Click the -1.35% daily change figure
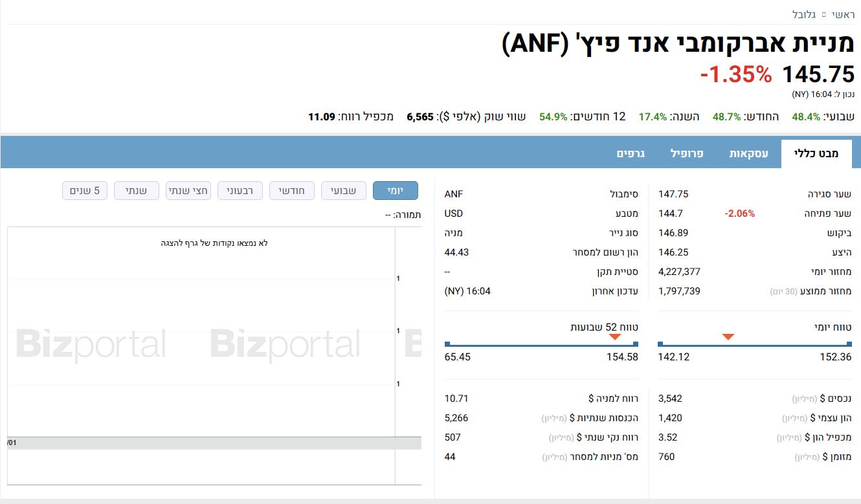 (736, 74)
